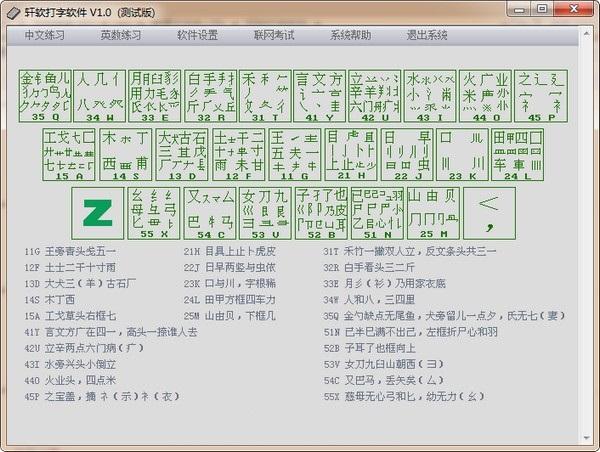
Task: Click the 44 O key tile
Action: click(485, 96)
